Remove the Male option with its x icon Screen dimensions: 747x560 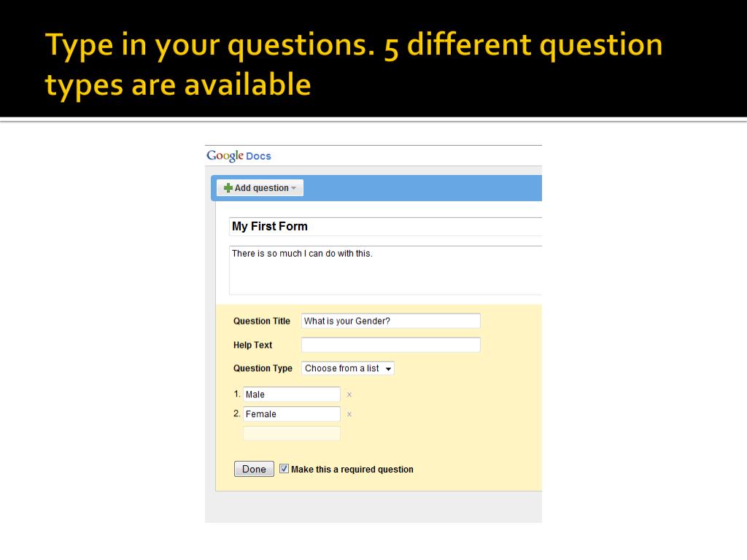coord(349,394)
